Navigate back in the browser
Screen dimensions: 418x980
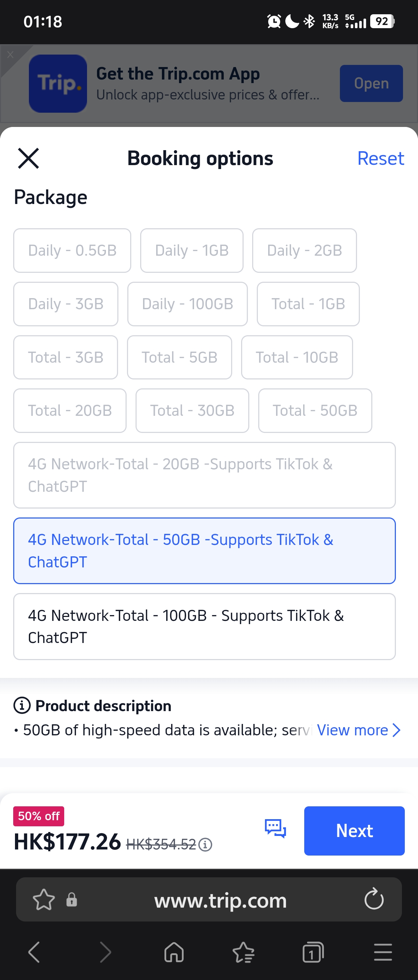[x=34, y=952]
